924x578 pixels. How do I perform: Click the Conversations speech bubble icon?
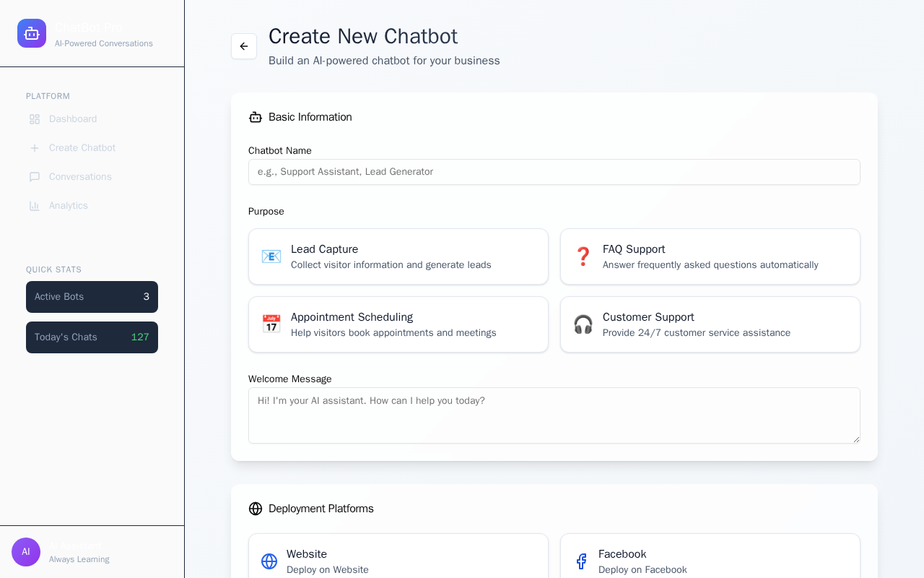pos(35,177)
